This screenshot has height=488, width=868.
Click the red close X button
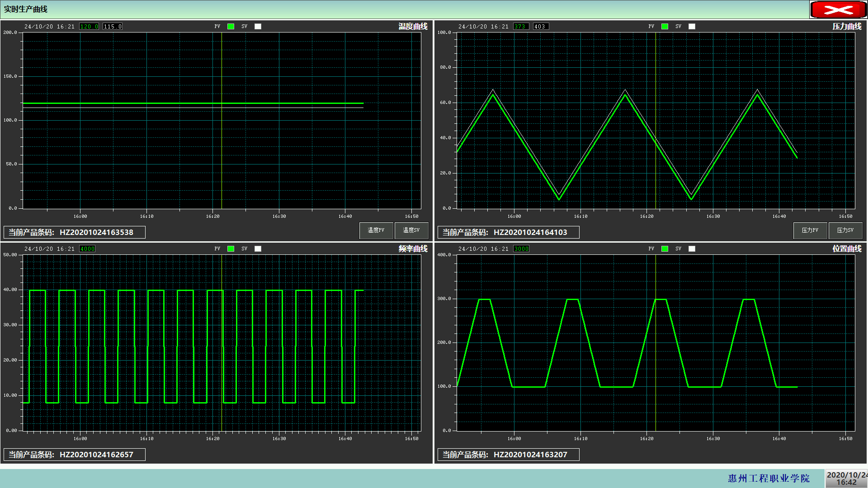(838, 9)
